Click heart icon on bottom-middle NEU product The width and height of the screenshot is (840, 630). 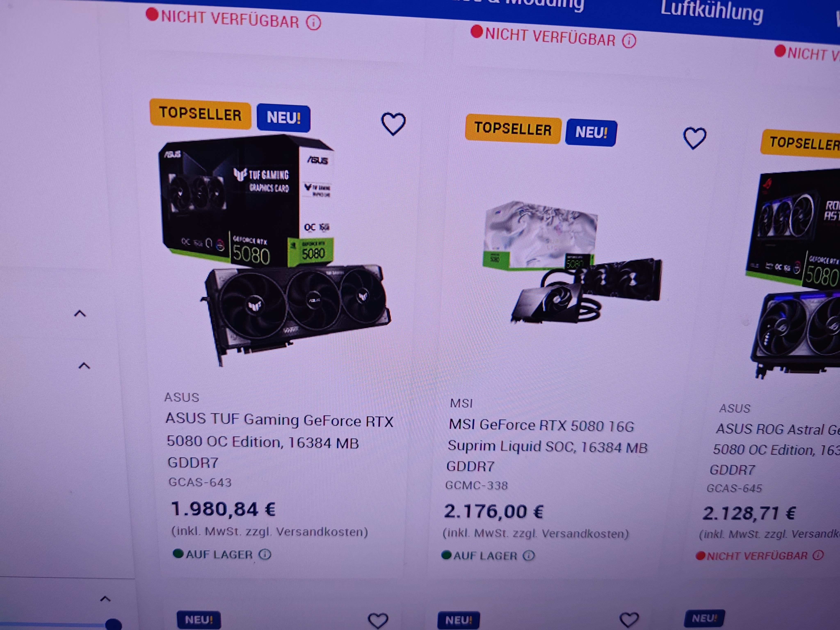(629, 620)
